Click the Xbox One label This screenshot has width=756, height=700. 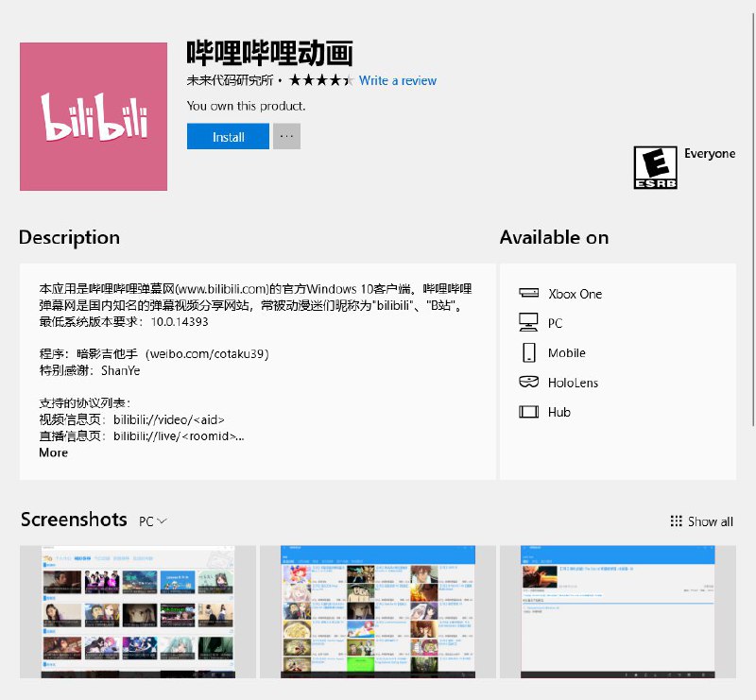coord(576,294)
